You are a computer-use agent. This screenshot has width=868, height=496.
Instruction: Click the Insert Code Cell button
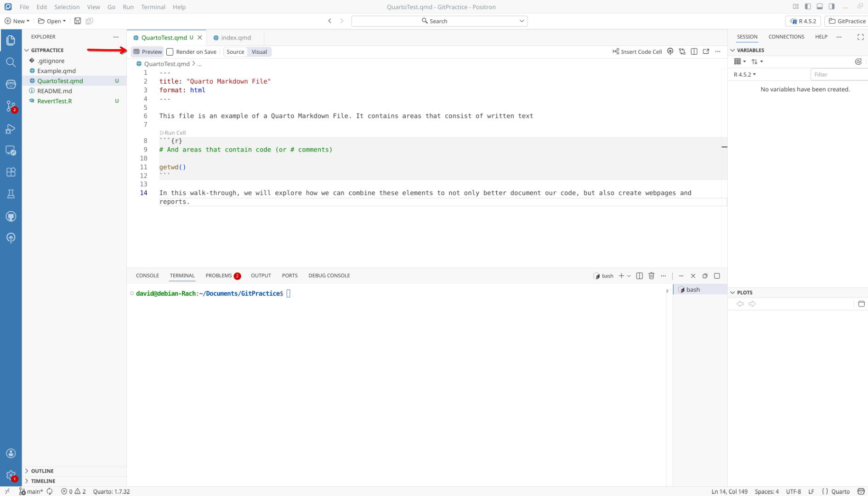click(637, 52)
